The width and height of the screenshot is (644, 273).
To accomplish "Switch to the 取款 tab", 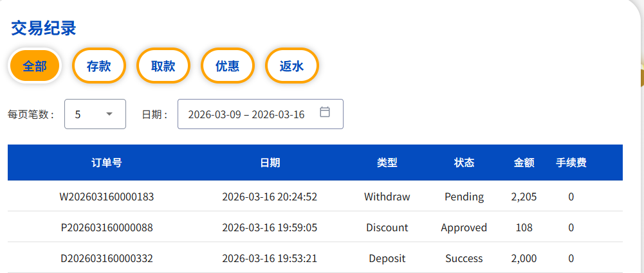I will [163, 66].
